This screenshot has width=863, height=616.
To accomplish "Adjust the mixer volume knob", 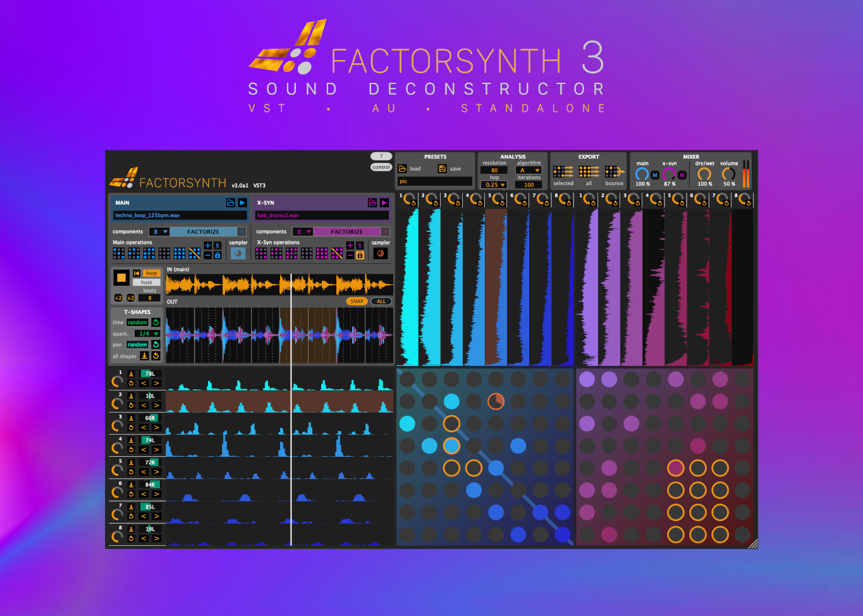I will coord(728,174).
